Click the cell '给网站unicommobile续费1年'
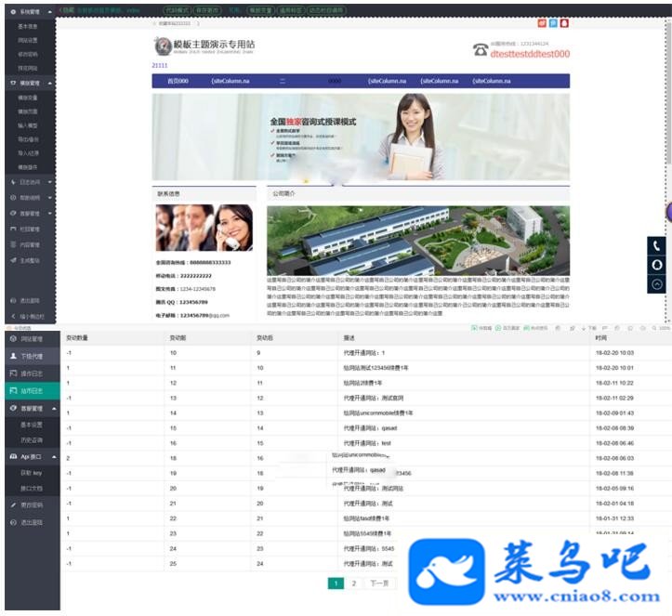 coord(378,413)
